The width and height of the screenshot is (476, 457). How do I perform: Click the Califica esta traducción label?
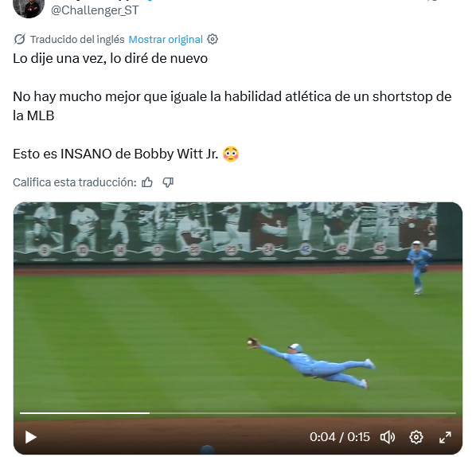point(75,182)
